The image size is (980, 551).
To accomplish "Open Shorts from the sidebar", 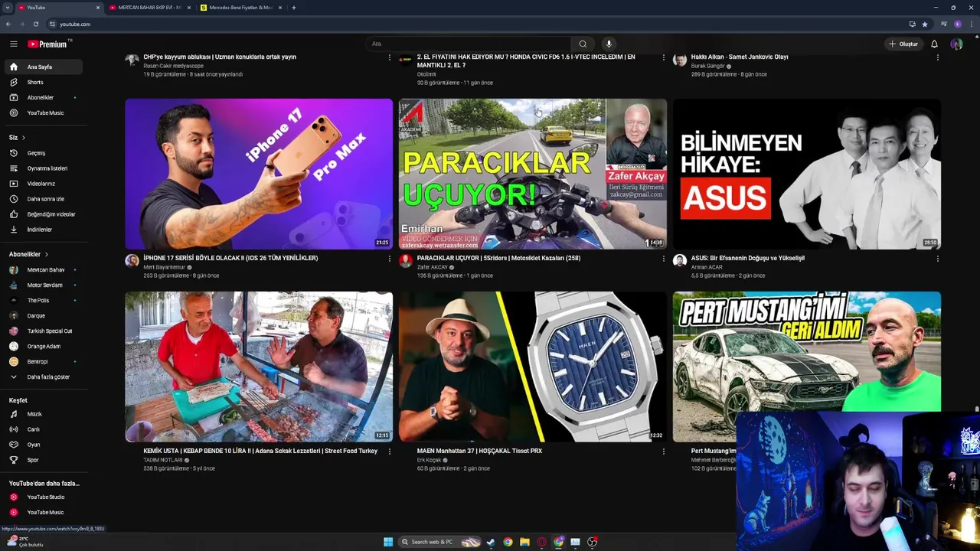I will 44,82.
